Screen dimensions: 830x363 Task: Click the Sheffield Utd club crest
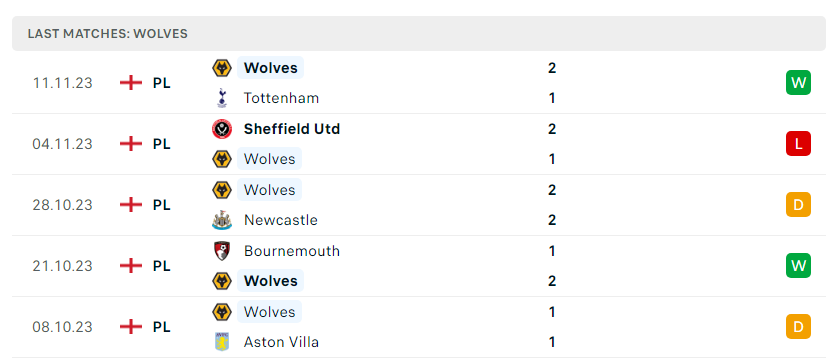pos(222,129)
